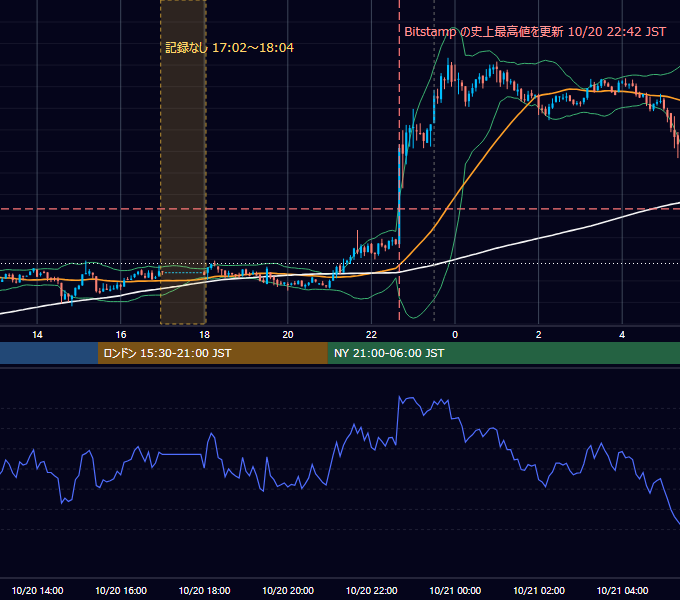Click the 記録なし 17:02〜18:04 annotation label

(x=229, y=48)
